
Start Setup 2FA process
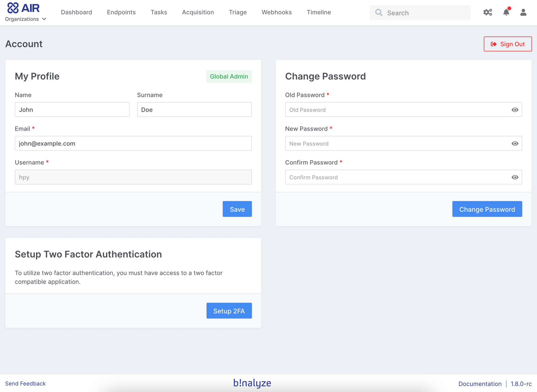[229, 311]
